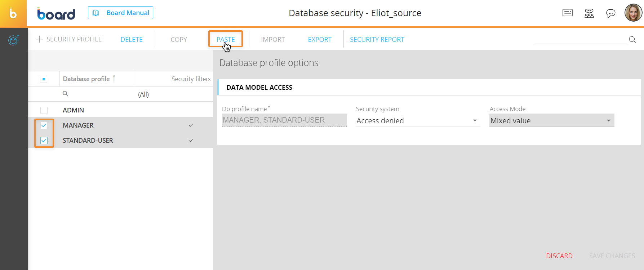This screenshot has width=644, height=270.
Task: Click EXPORT in the toolbar
Action: tap(320, 40)
